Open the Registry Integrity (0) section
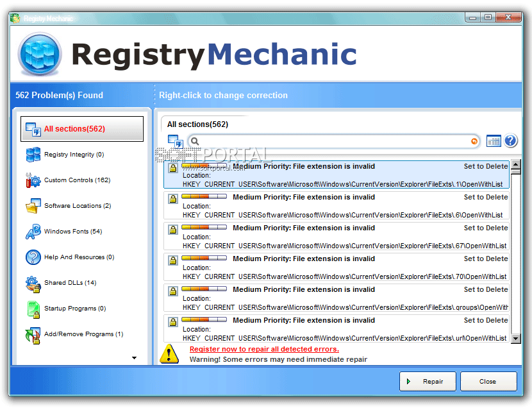532x408 pixels. pos(74,155)
